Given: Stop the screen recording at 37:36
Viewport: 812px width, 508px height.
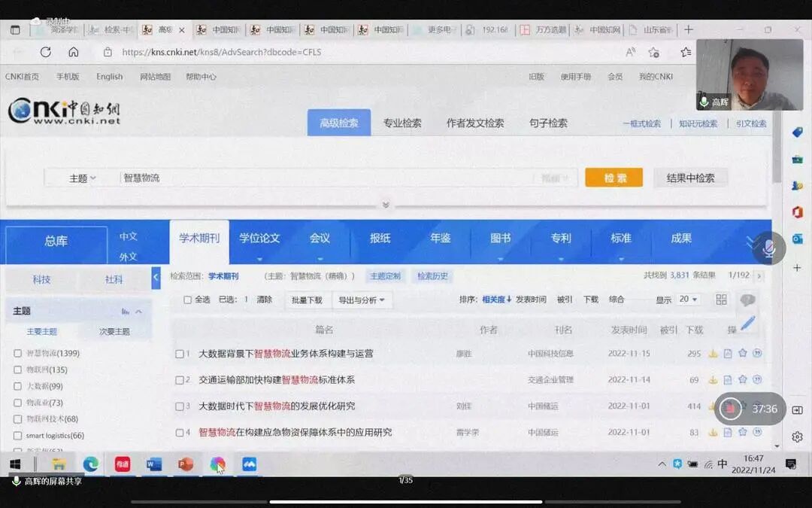Looking at the screenshot, I should (730, 409).
